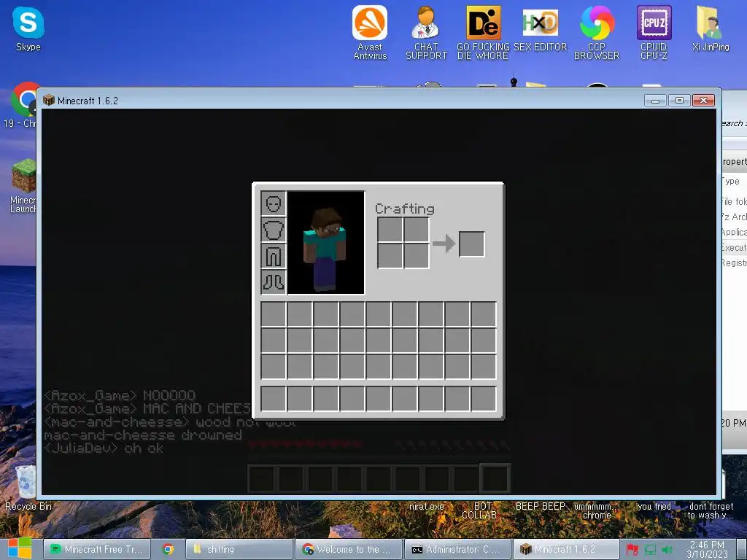Click you tried desktop label
The height and width of the screenshot is (560, 747).
[x=654, y=507]
